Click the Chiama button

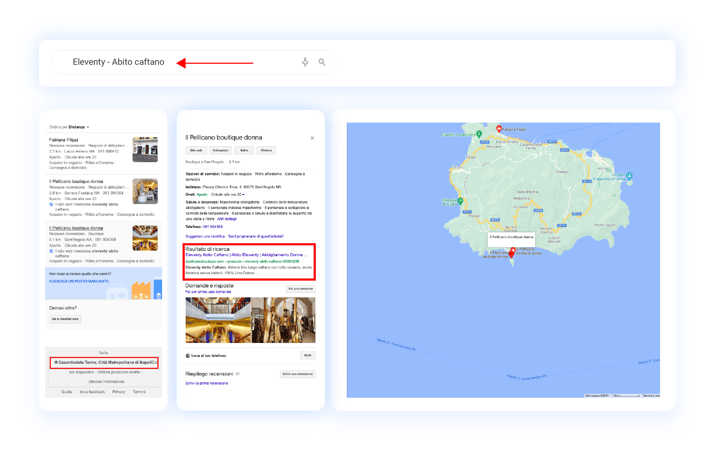point(266,150)
